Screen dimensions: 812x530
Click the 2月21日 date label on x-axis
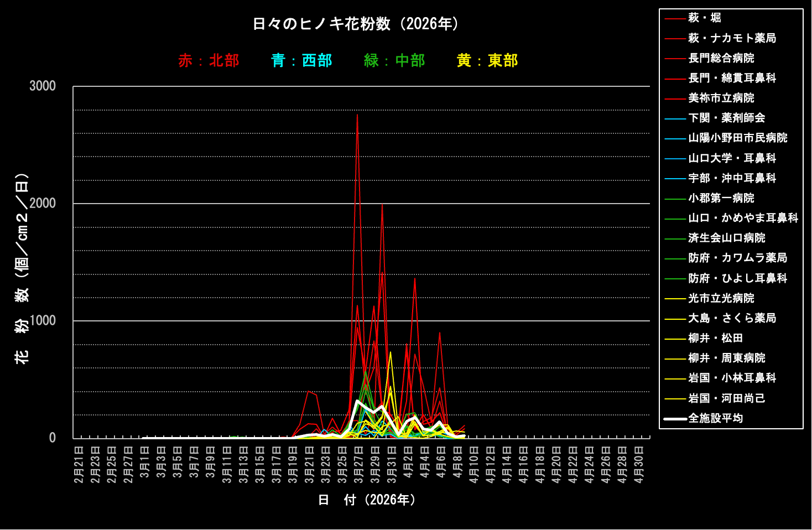(79, 465)
